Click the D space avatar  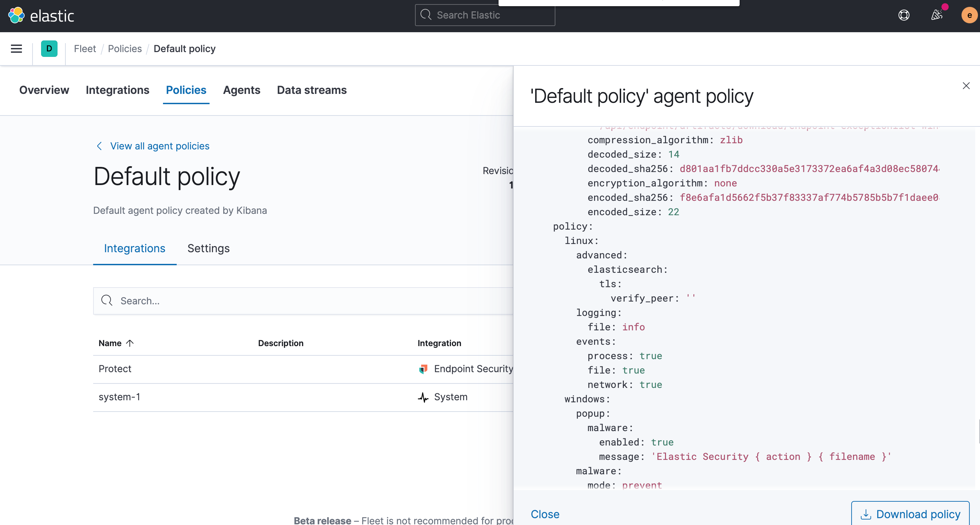49,49
